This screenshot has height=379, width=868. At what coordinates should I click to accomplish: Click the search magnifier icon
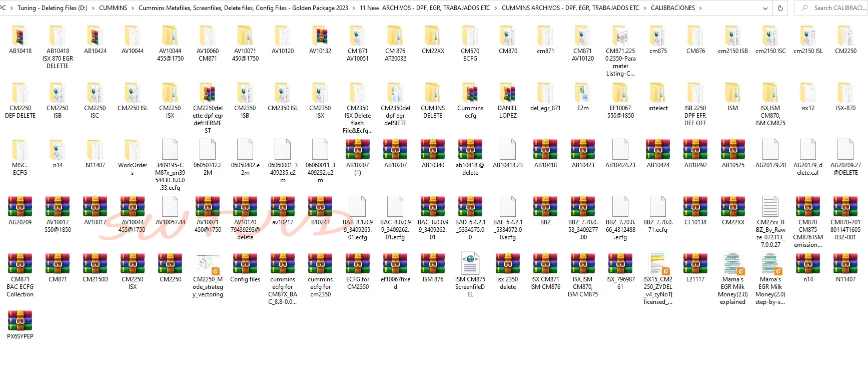[x=804, y=8]
